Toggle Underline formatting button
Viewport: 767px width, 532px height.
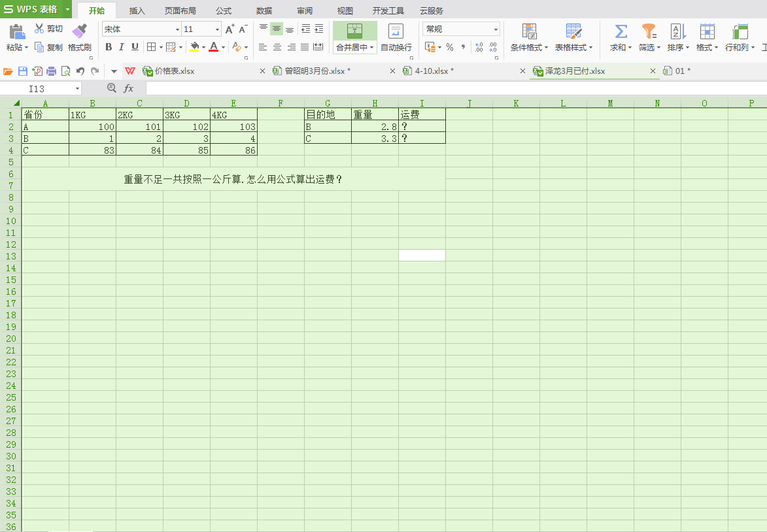tap(135, 47)
